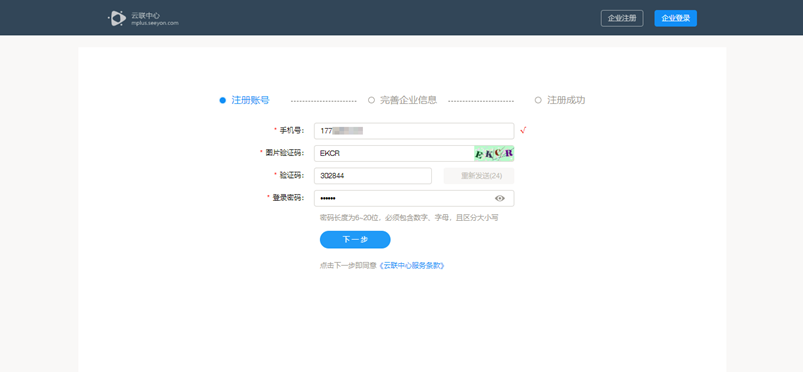Focus the 验证码 input field with 302844
Screen dimensions: 803x372
coord(373,176)
